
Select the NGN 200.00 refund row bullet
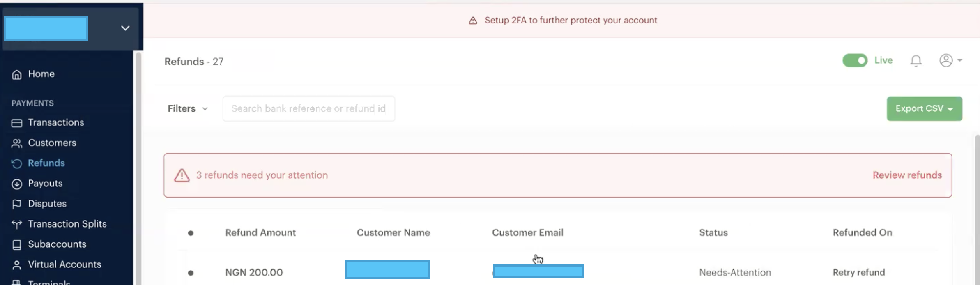191,273
